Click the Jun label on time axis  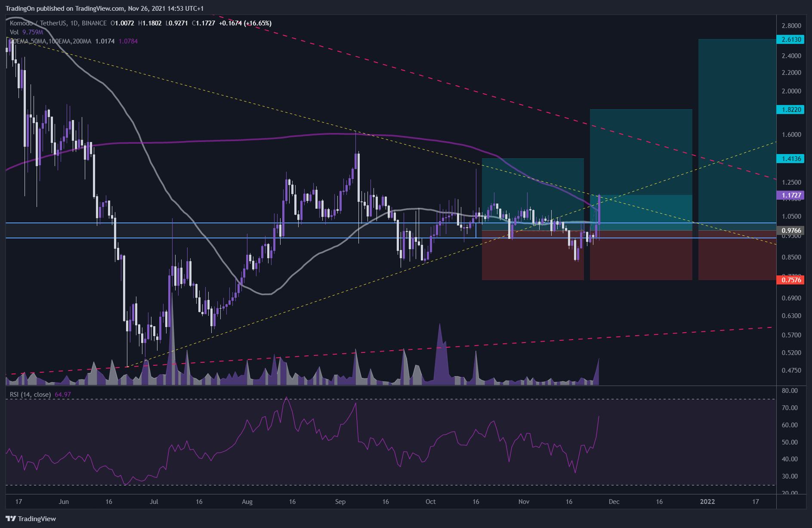(x=64, y=502)
